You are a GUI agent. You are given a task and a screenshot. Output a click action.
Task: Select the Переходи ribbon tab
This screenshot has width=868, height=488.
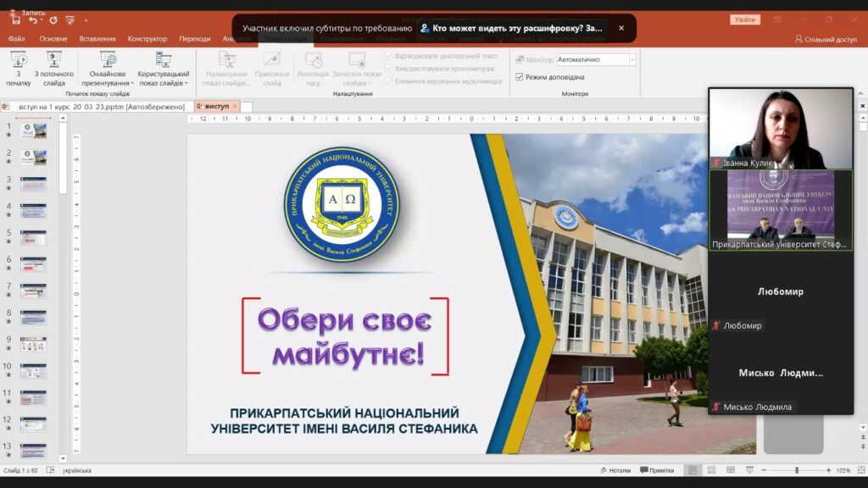[x=195, y=39]
